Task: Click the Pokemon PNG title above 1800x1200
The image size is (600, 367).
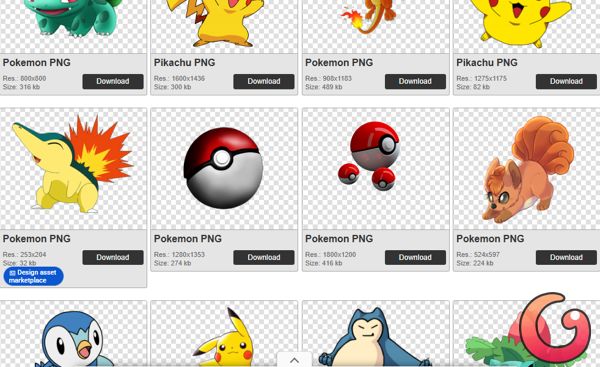Action: click(339, 239)
